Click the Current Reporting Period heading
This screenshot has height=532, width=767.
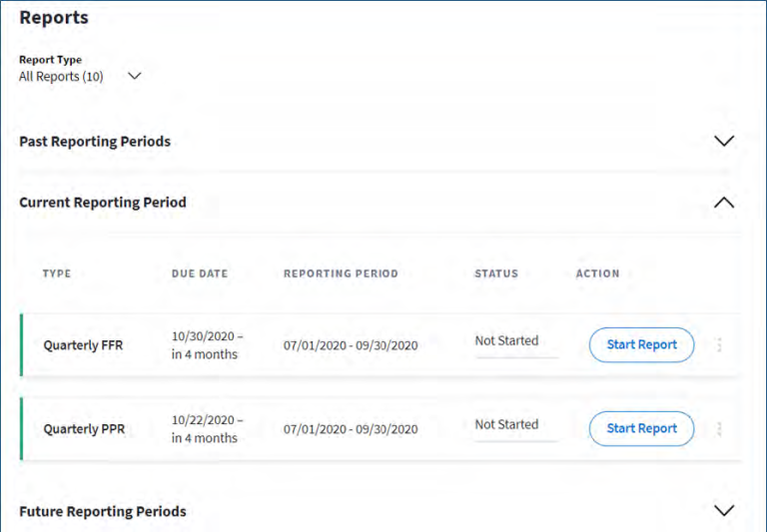click(103, 202)
